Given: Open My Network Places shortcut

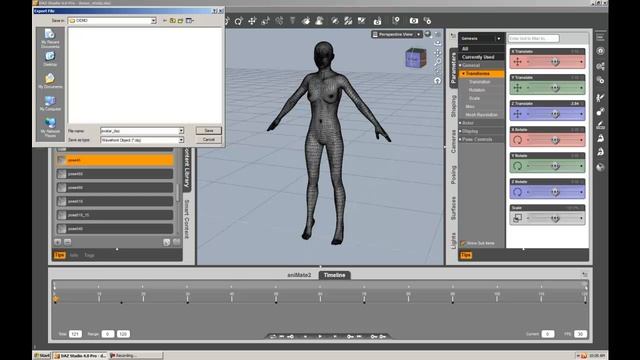Looking at the screenshot, I should click(50, 127).
